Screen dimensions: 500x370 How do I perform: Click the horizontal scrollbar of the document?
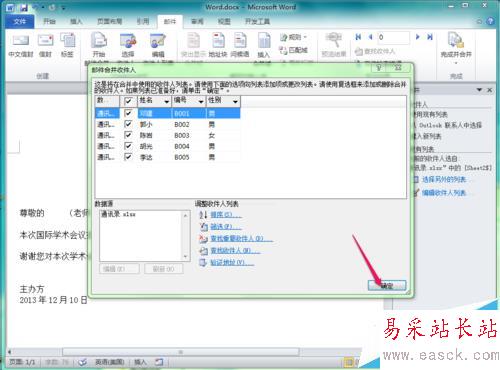[180, 352]
